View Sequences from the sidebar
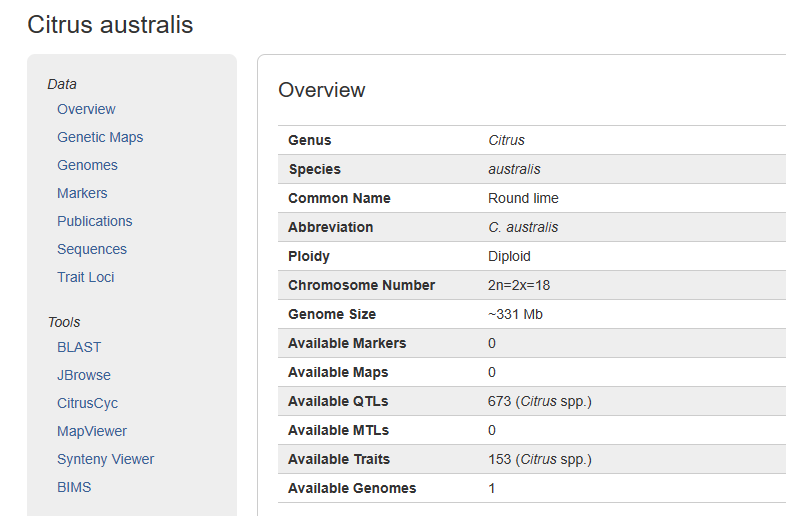This screenshot has height=516, width=786. coord(92,249)
